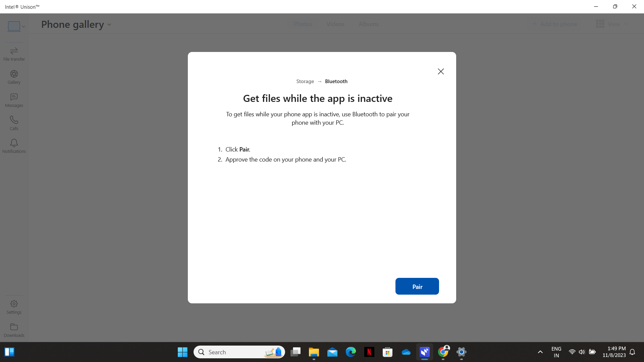Open the Downloads folder icon
644x362 pixels.
[14, 330]
